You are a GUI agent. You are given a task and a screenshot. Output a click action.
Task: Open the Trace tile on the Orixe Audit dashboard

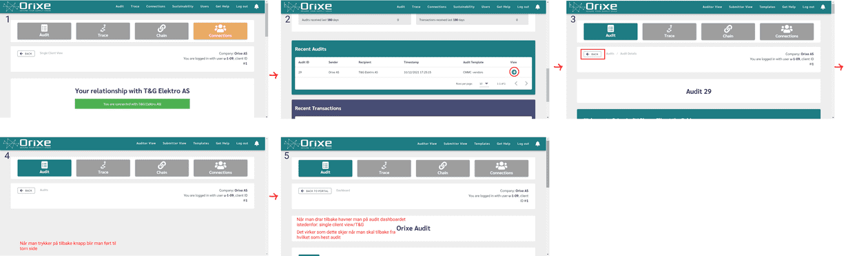click(384, 168)
